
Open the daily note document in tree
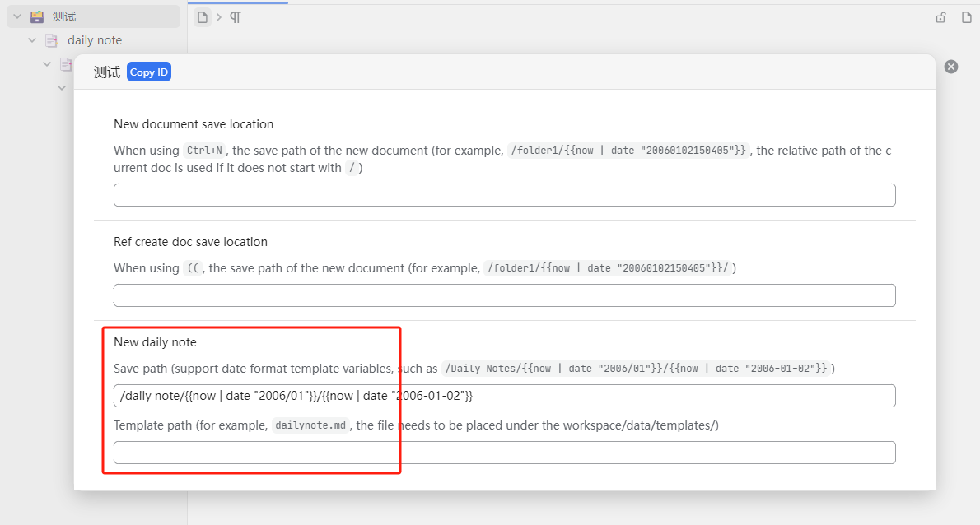(x=95, y=40)
